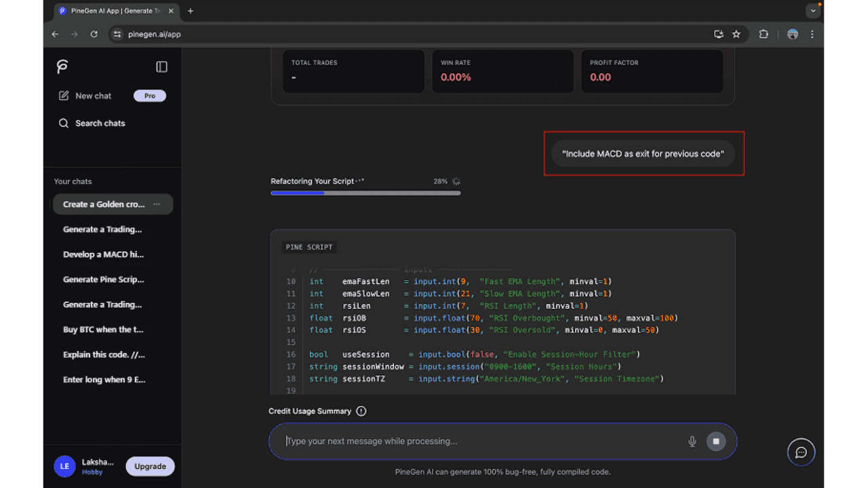Go back in browser history

[56, 34]
